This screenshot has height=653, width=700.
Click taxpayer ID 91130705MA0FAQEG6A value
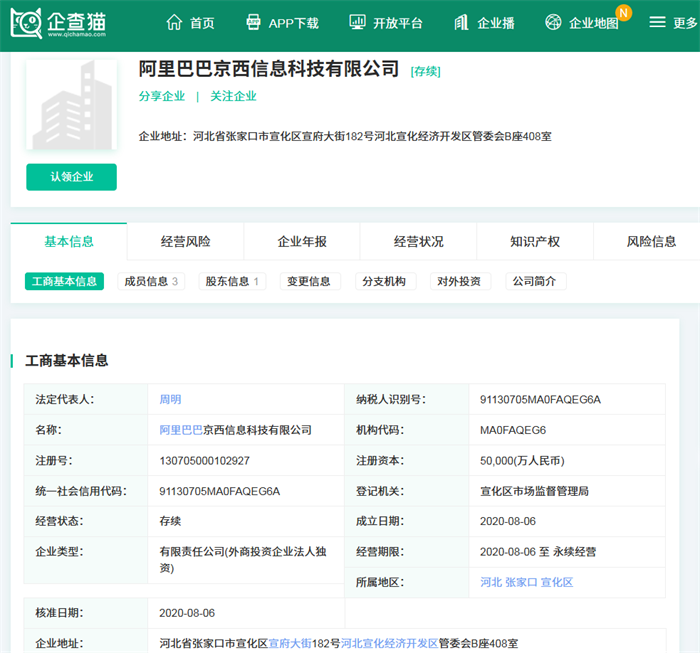540,399
